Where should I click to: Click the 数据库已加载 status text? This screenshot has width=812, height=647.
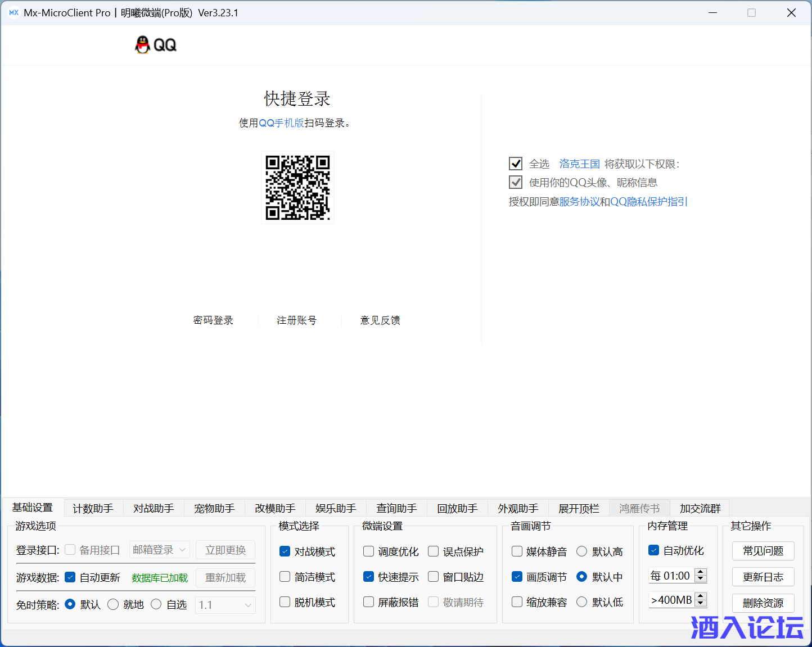tap(160, 578)
